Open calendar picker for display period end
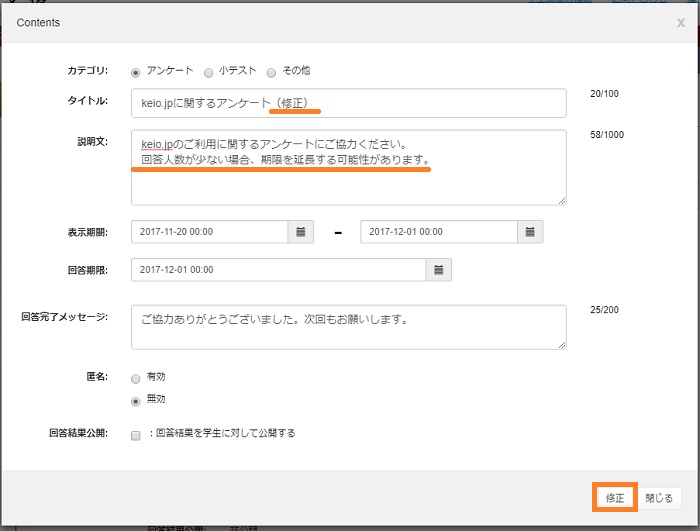Screen dimensions: 700x531 [x=531, y=231]
